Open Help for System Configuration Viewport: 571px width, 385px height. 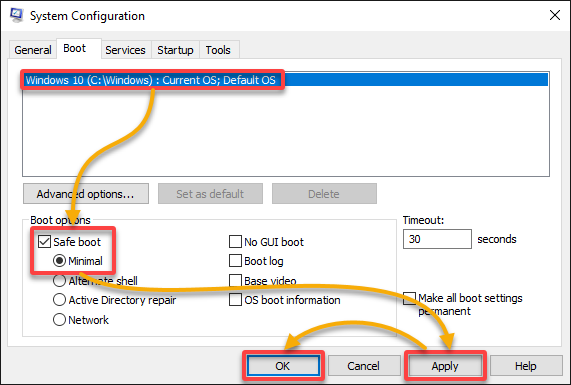pos(526,366)
